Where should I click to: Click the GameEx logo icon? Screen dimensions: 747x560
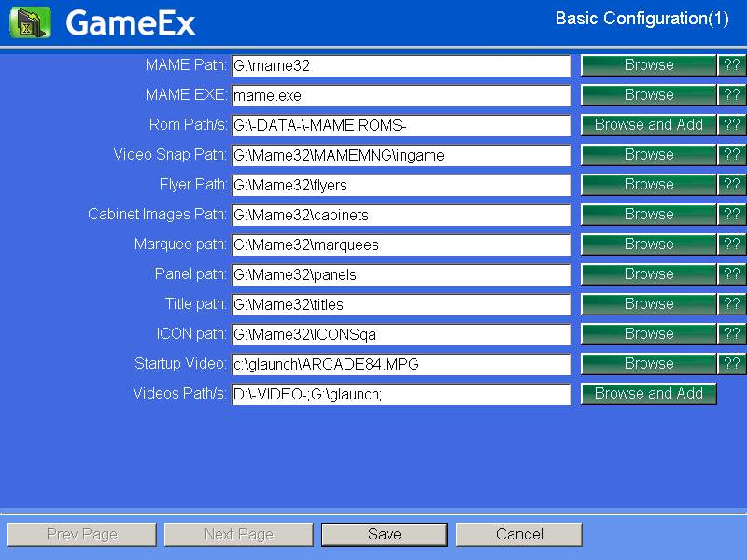(x=30, y=22)
